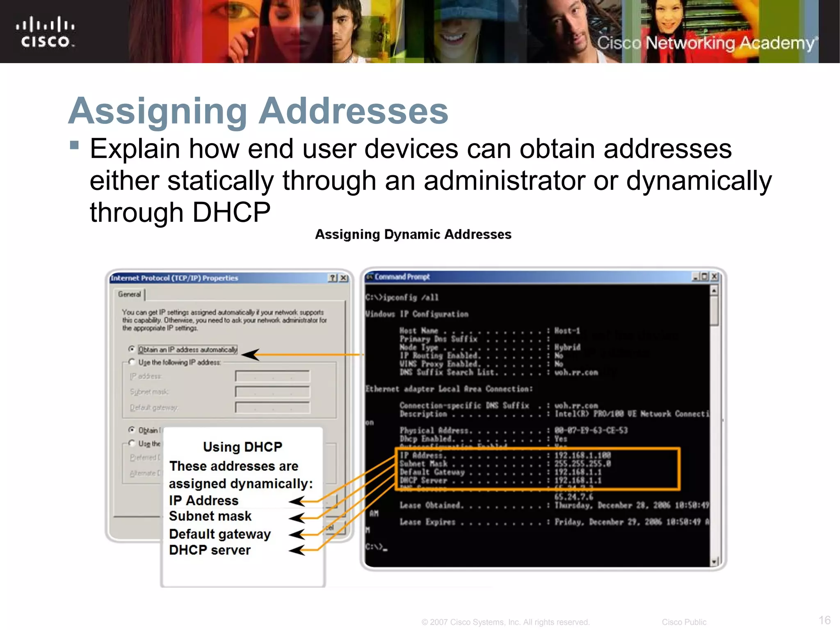
Task: Click the Physical Address value 00-07-E9-63-CE-53
Action: (591, 430)
